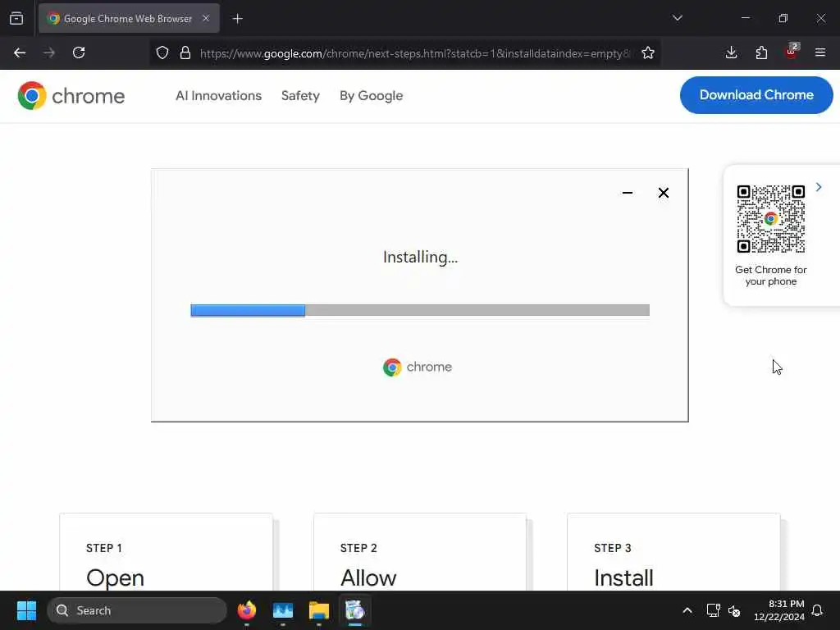Open the Safety menu item
This screenshot has height=630, width=840.
(300, 95)
